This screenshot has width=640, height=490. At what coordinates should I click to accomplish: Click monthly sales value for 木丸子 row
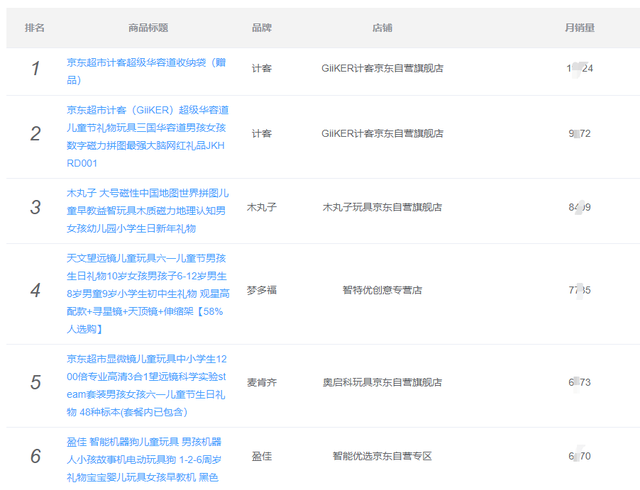[x=580, y=207]
